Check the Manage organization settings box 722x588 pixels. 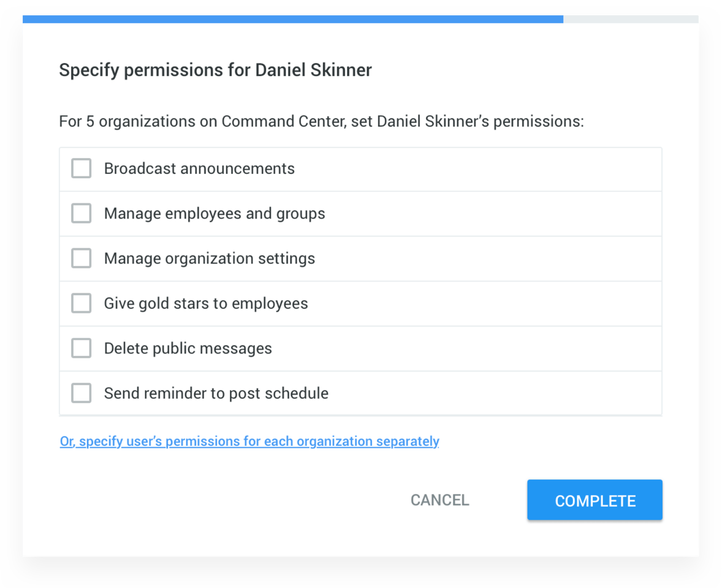pos(82,258)
